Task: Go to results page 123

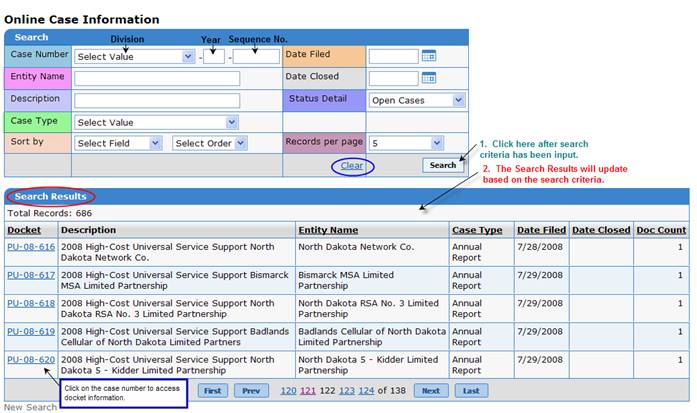Action: click(347, 391)
